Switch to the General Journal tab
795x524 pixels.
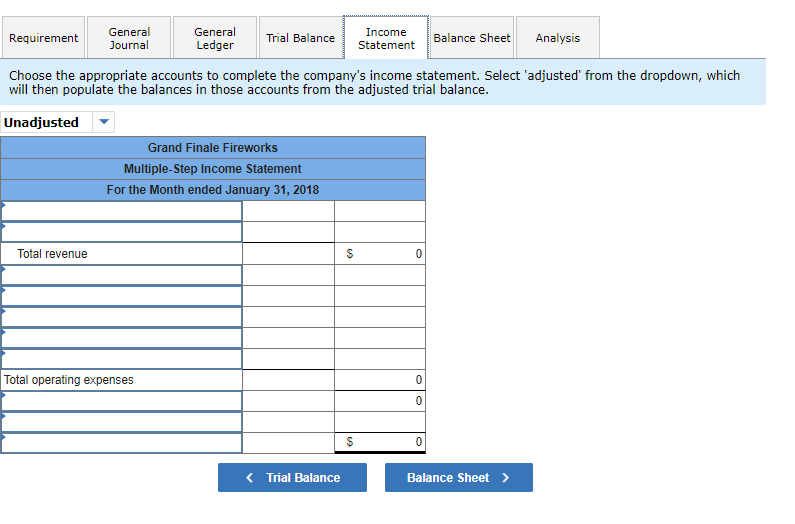(129, 38)
